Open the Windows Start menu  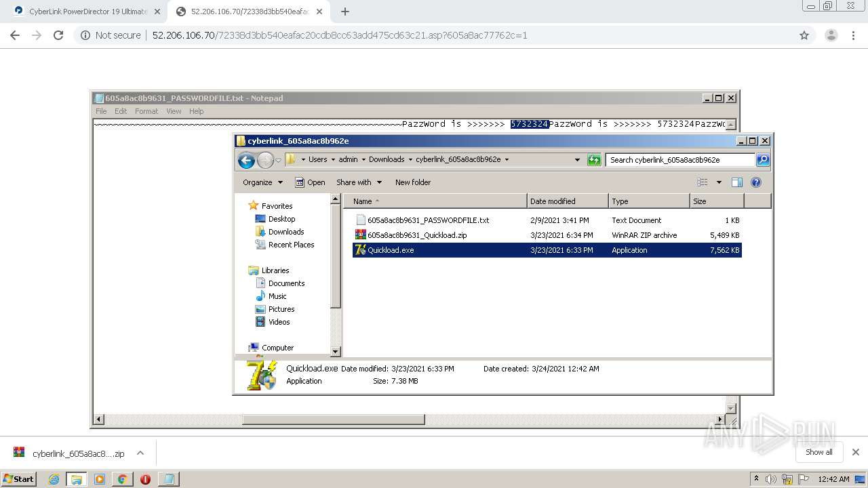click(19, 479)
